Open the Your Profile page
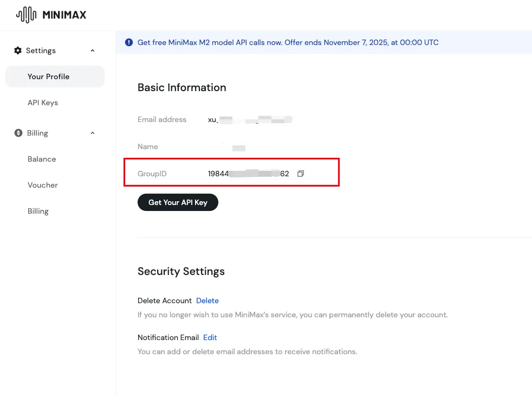This screenshot has height=397, width=532. [x=49, y=76]
